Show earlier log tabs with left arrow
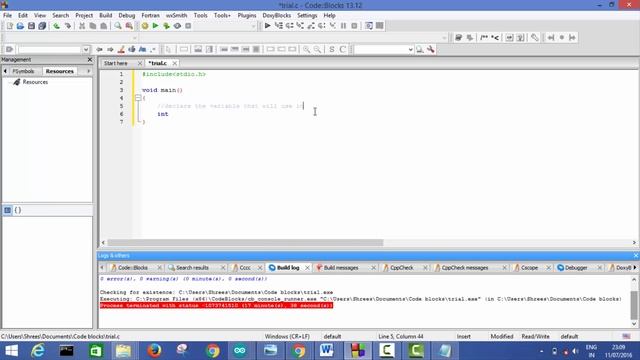 click(x=102, y=268)
